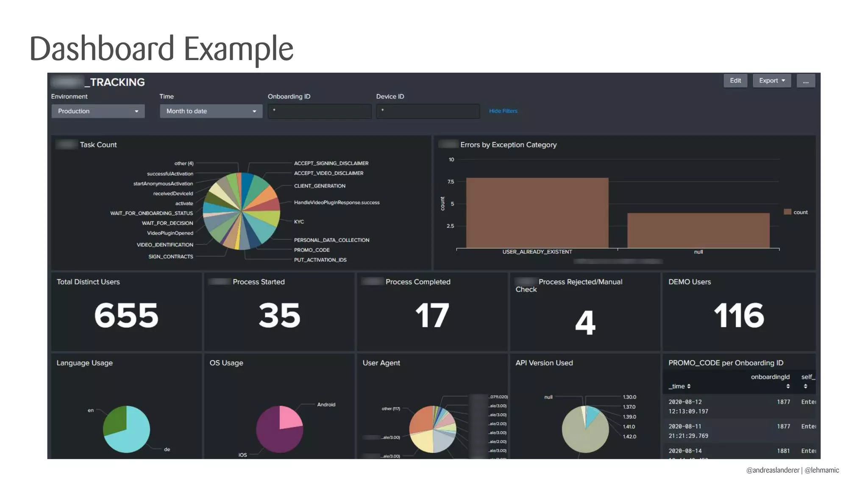Click the USER_ALREADY_EXISTENT bar in chart
Screen dimensions: 868x488
[537, 213]
